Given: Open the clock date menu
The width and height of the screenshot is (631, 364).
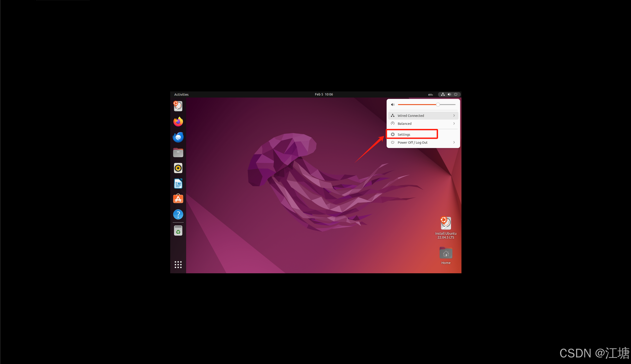Looking at the screenshot, I should coord(324,94).
